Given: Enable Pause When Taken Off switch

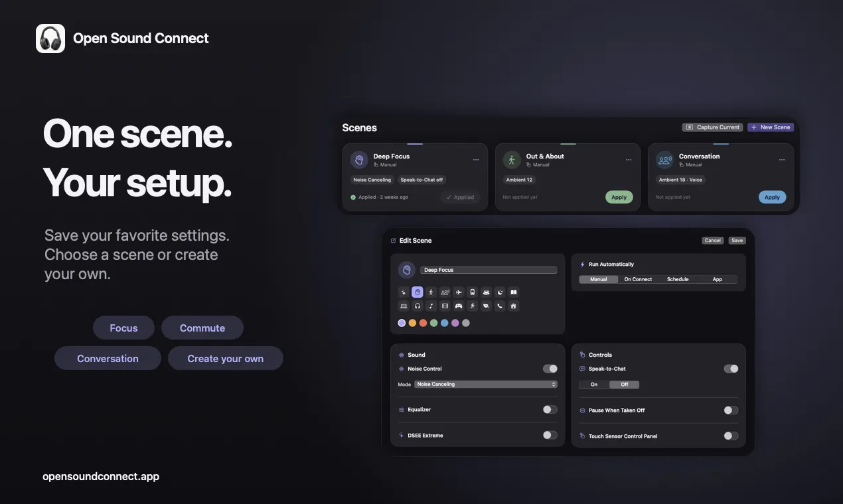Looking at the screenshot, I should click(731, 410).
